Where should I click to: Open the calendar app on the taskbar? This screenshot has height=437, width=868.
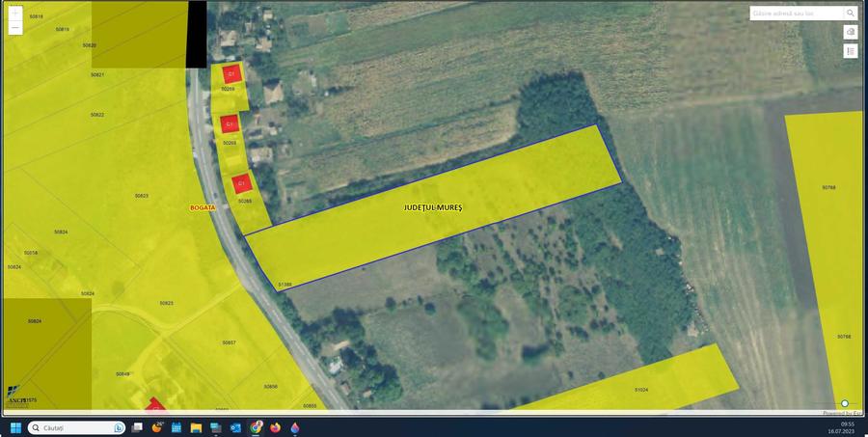click(176, 427)
